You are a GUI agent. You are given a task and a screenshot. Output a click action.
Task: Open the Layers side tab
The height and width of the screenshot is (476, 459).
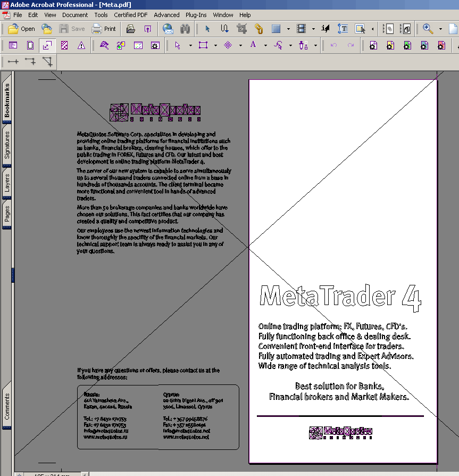(x=7, y=183)
